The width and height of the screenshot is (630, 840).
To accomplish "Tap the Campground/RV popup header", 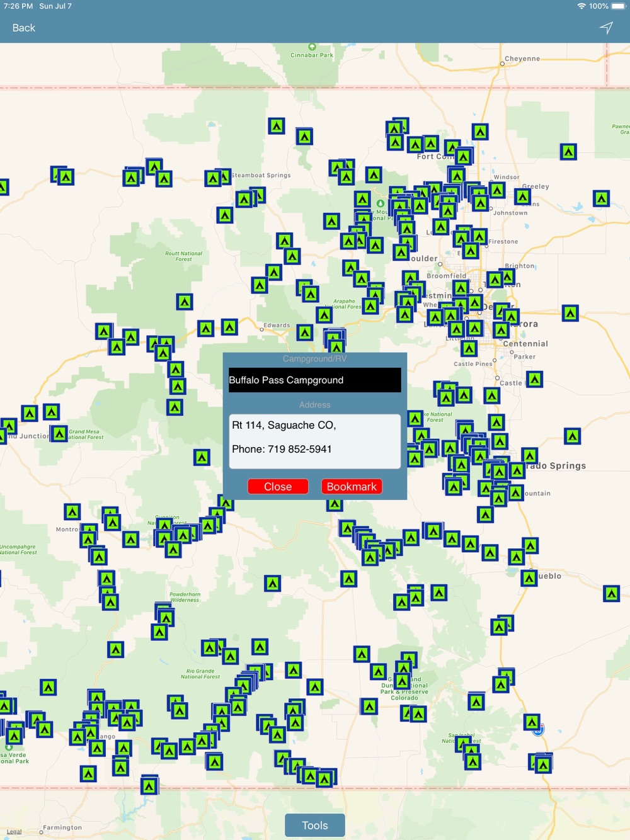I will click(x=315, y=359).
